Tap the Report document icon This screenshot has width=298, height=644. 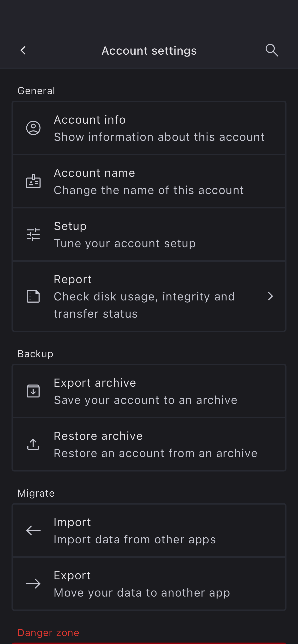33,296
